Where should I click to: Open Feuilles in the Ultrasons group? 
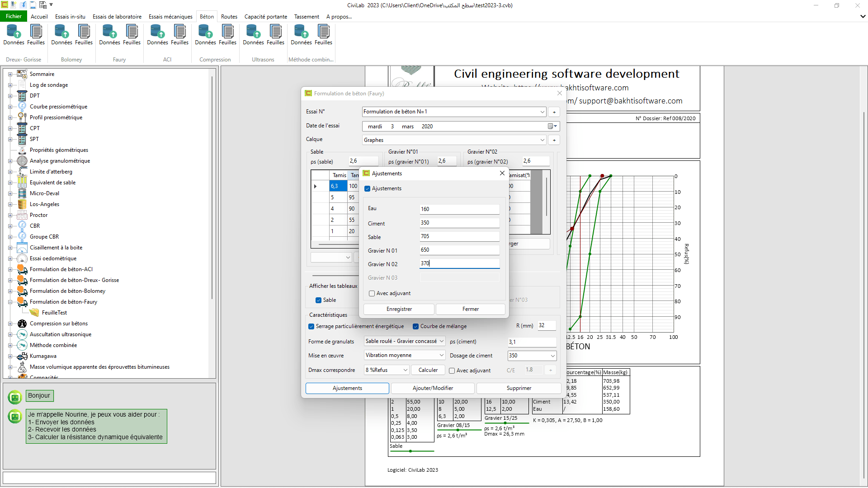point(275,35)
